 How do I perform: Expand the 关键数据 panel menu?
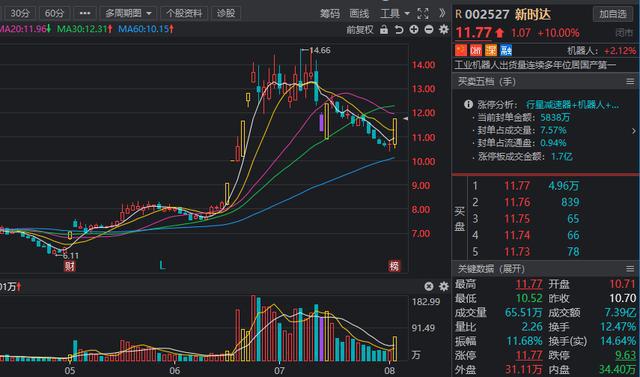[630, 268]
